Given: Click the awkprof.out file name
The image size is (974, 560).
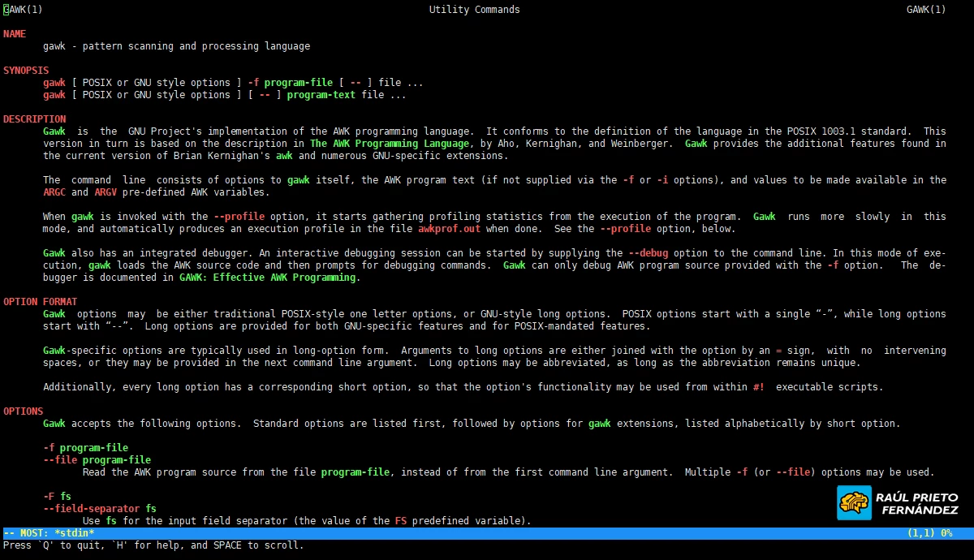Looking at the screenshot, I should click(x=449, y=229).
